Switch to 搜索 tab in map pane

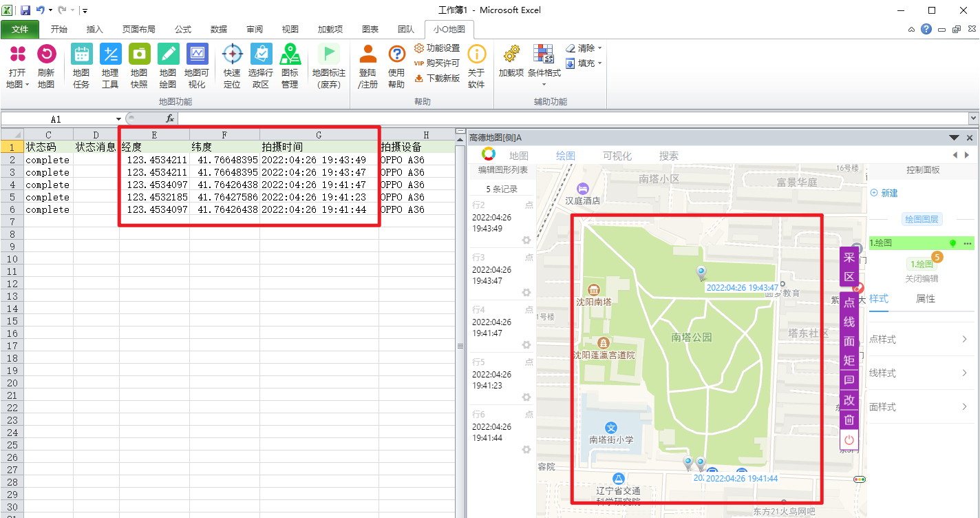click(x=669, y=156)
